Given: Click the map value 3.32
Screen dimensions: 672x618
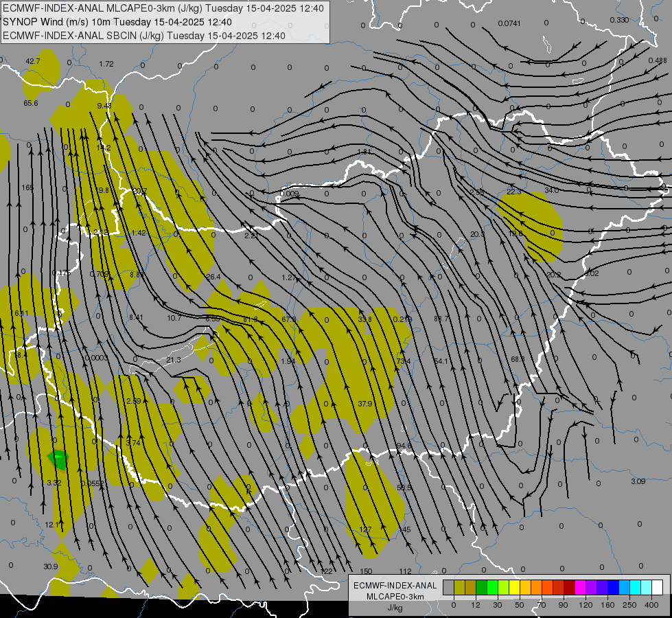Looking at the screenshot, I should (x=54, y=483).
